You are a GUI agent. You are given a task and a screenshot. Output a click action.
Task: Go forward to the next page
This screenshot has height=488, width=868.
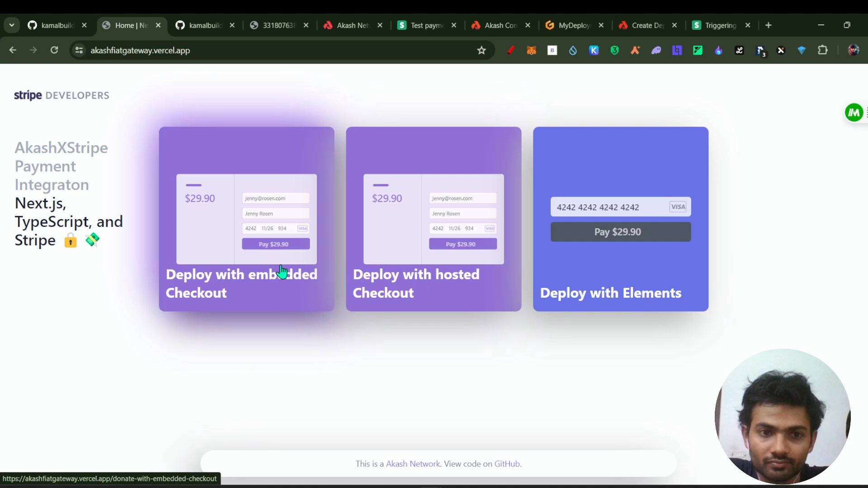tap(33, 50)
